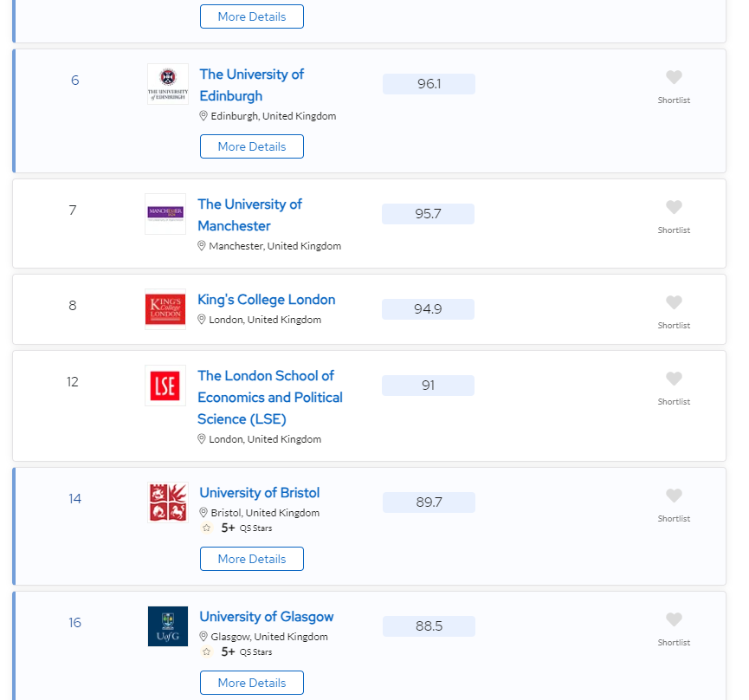Toggle King's College London shortlist heart
This screenshot has height=700, width=749.
(x=674, y=302)
